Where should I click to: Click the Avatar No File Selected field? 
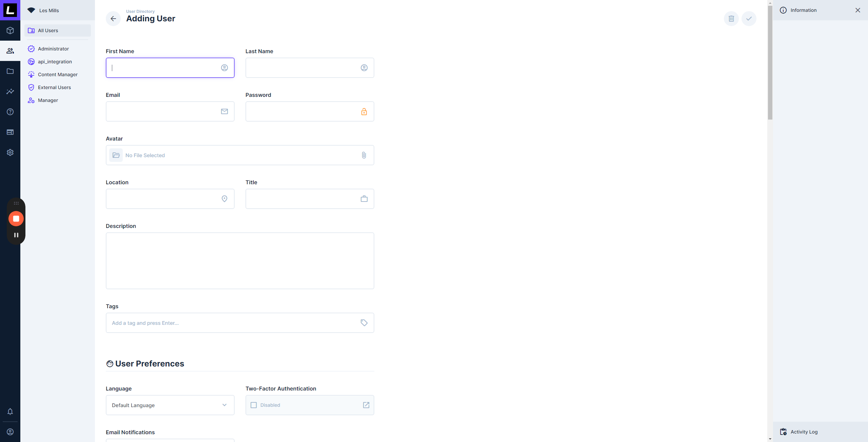click(x=240, y=155)
